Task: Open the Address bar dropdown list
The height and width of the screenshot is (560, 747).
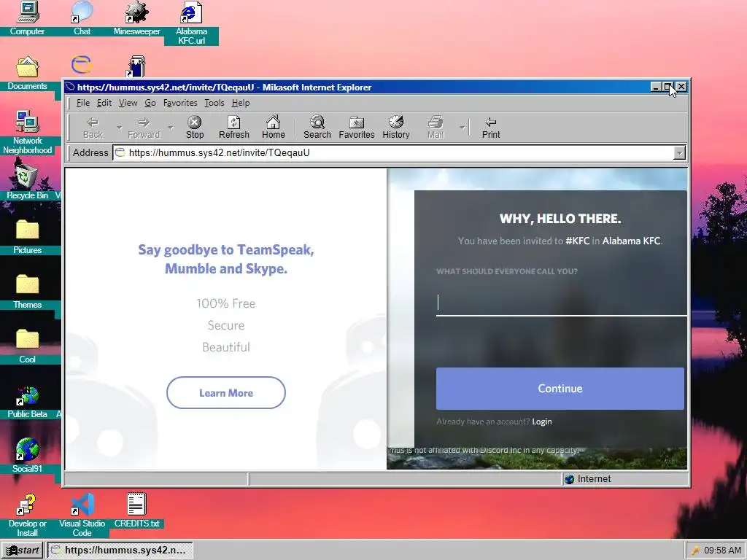Action: (679, 153)
